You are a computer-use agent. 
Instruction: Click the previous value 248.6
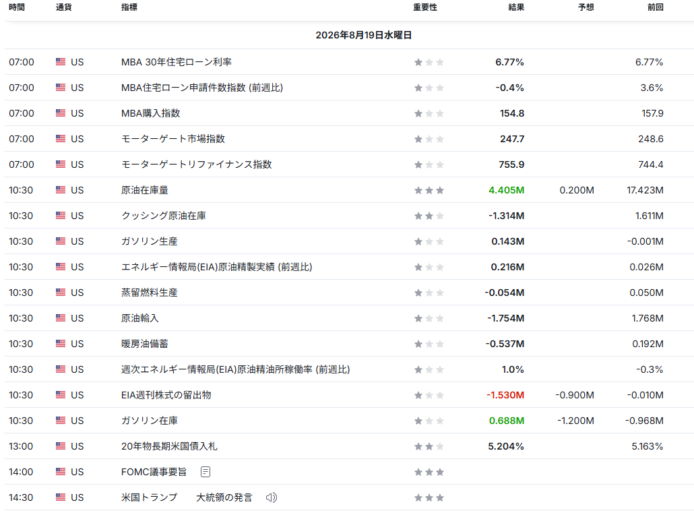[x=651, y=139]
